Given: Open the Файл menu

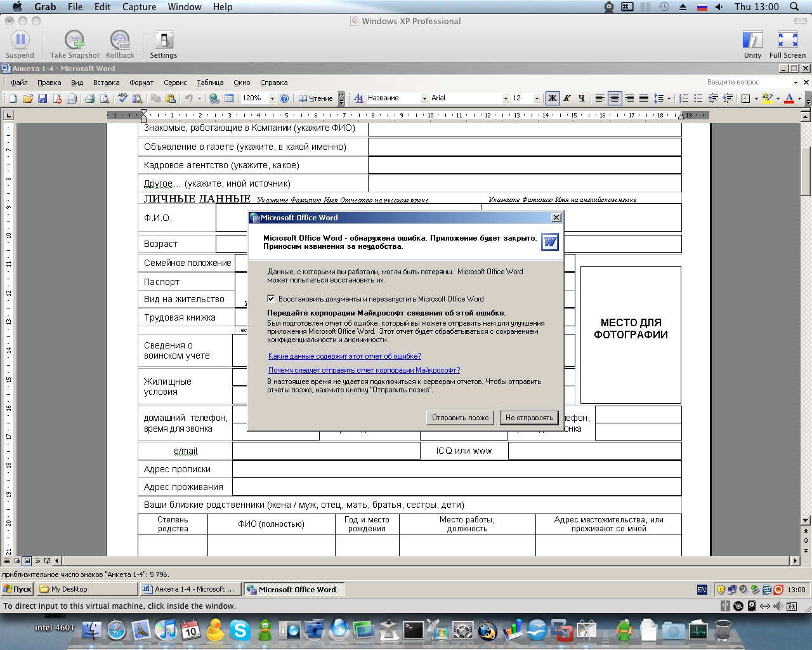Looking at the screenshot, I should click(19, 83).
